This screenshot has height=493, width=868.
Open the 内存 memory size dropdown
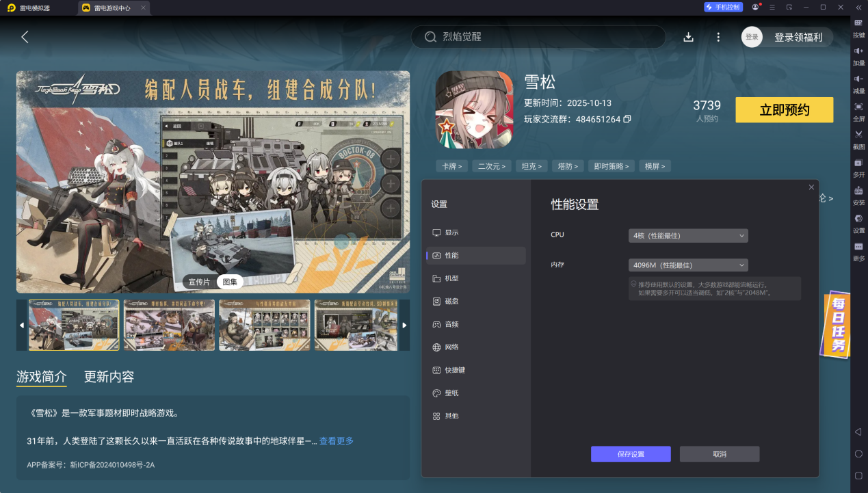[x=687, y=265]
